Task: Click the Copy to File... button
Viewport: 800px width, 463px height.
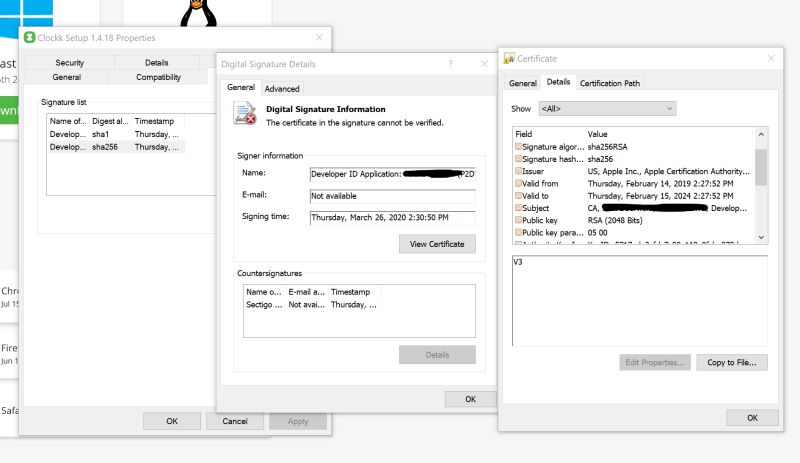Action: pyautogui.click(x=732, y=362)
